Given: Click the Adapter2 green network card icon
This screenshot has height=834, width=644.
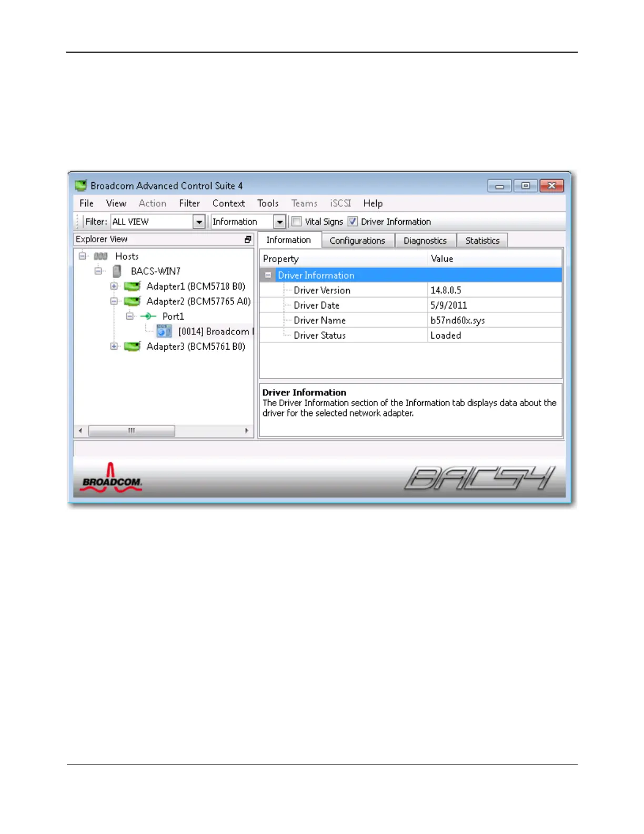Looking at the screenshot, I should click(132, 301).
